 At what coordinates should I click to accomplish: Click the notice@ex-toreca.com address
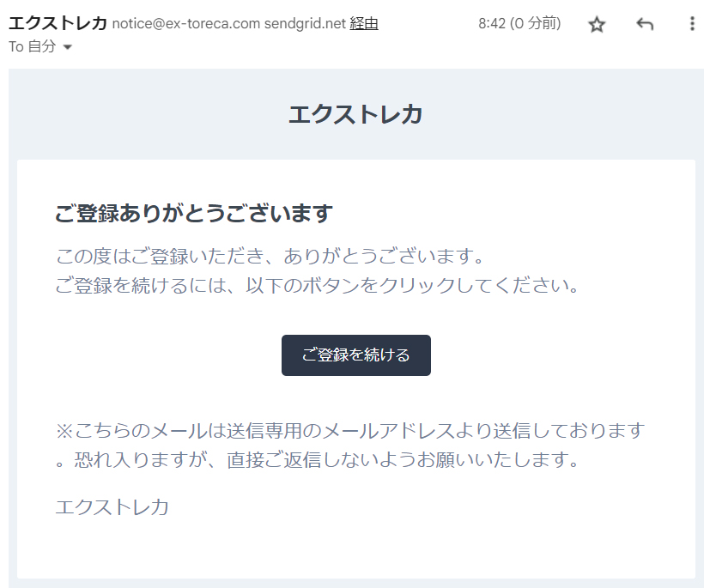pyautogui.click(x=185, y=23)
